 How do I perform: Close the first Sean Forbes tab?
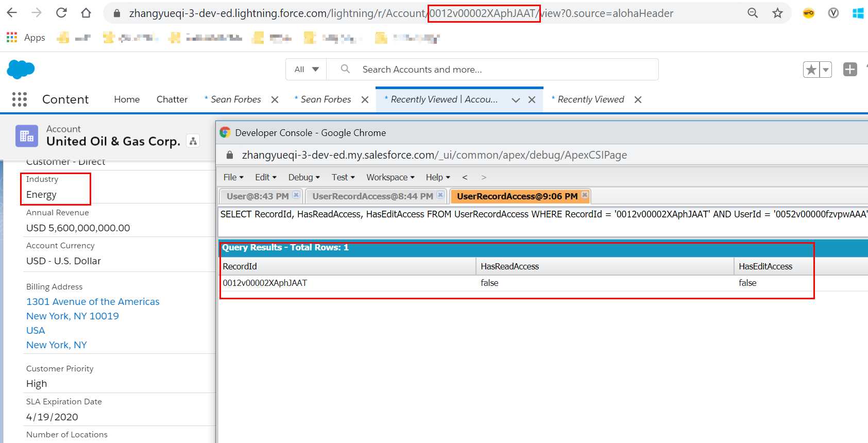pyautogui.click(x=275, y=99)
